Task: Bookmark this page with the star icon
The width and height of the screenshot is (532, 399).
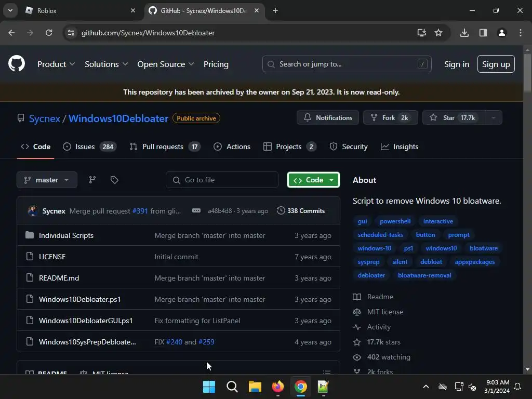Action: [438, 33]
